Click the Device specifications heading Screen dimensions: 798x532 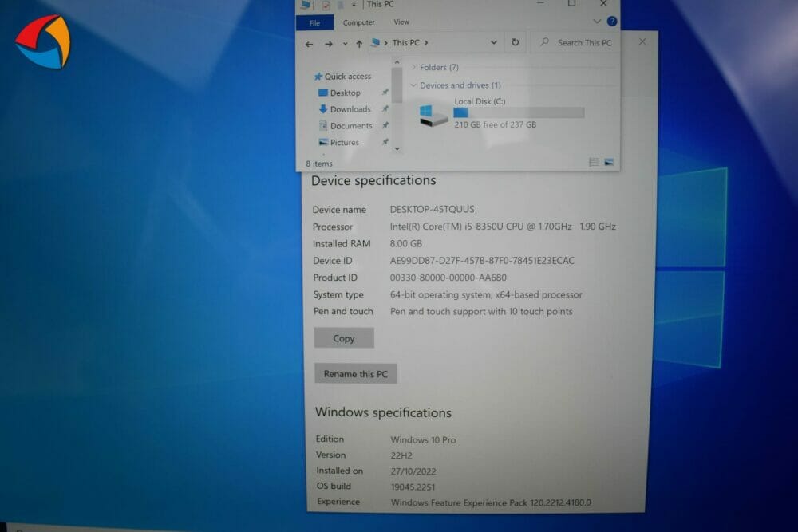coord(373,181)
